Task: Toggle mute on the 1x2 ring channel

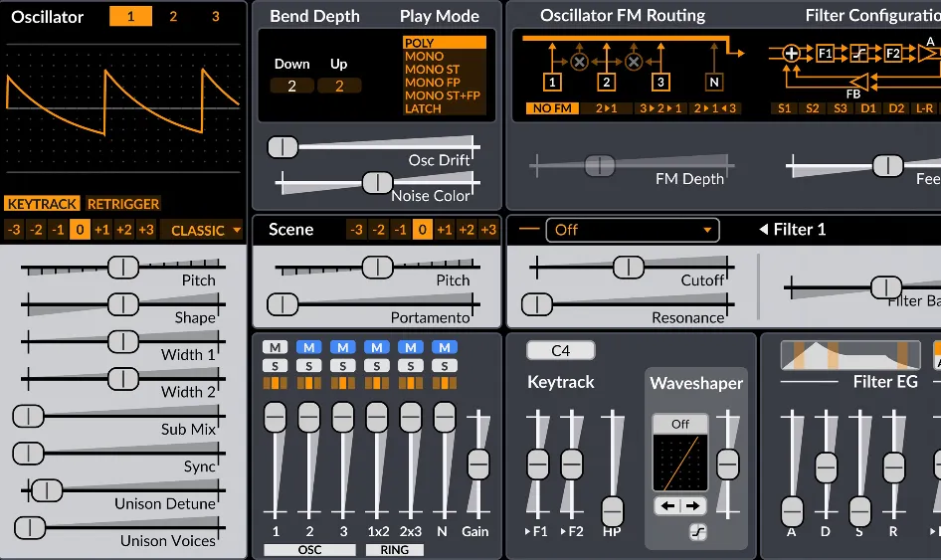Action: tap(377, 347)
